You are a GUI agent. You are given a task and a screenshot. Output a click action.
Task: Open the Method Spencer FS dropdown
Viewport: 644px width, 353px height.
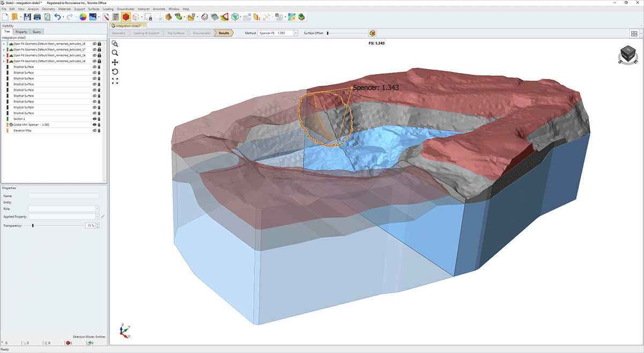pos(295,33)
